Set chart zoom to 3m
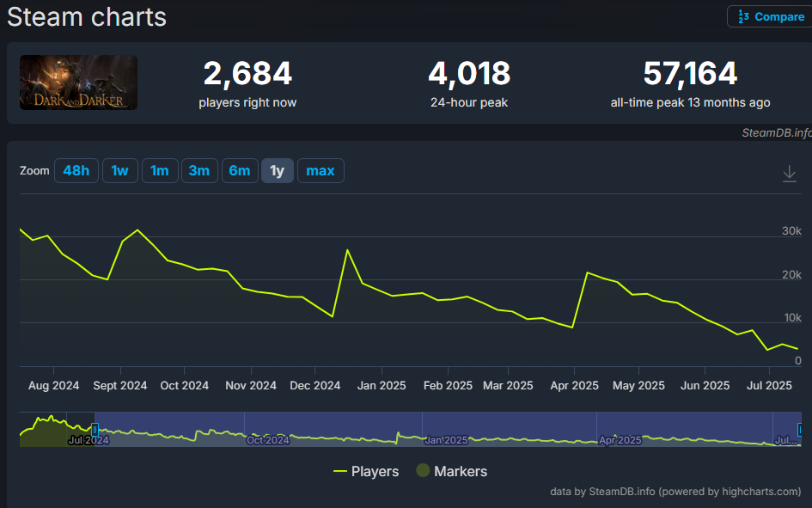 (x=199, y=171)
